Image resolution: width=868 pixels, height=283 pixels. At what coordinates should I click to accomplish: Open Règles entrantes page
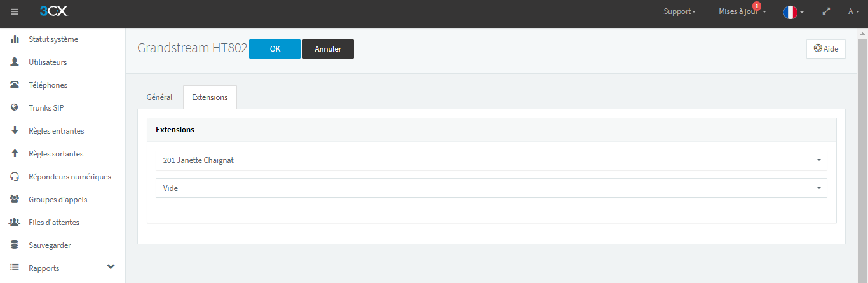tap(56, 131)
